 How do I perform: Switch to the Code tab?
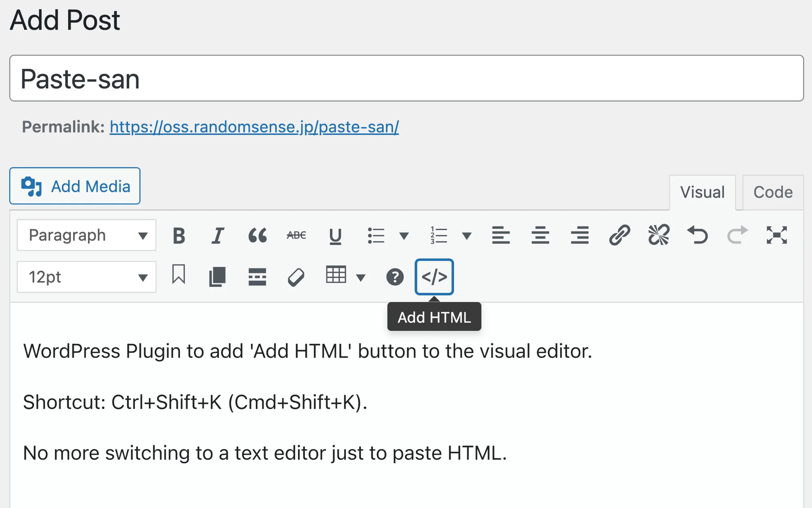773,192
